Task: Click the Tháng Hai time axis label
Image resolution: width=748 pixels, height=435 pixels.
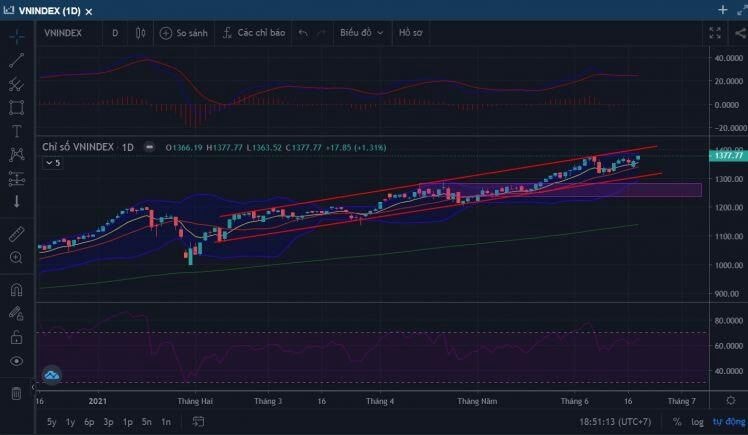Action: click(195, 401)
